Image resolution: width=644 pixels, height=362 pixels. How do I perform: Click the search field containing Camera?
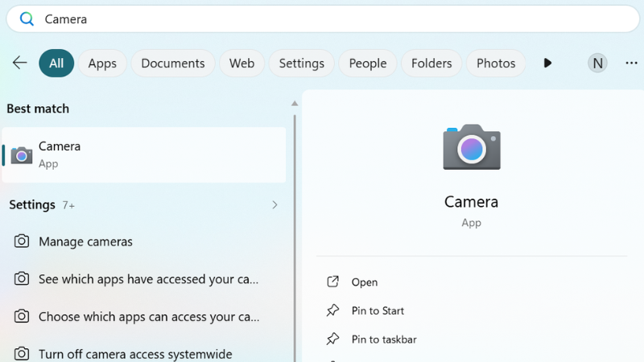tap(323, 19)
